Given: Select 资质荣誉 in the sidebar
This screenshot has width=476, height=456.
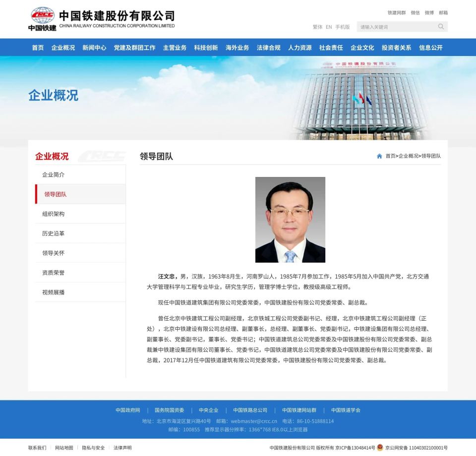Looking at the screenshot, I should pos(80,273).
